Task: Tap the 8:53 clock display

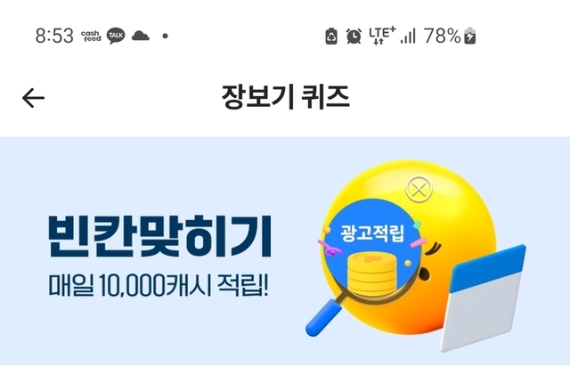Action: coord(54,36)
